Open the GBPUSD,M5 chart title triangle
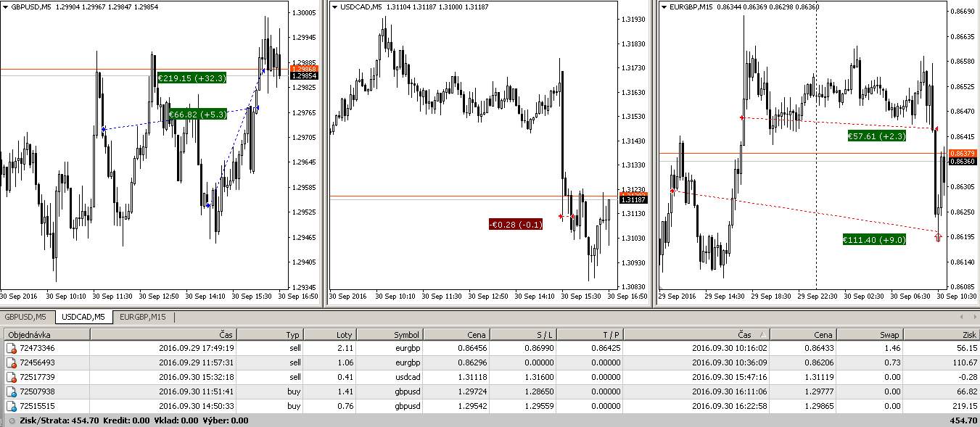This screenshot has width=980, height=427. click(x=6, y=7)
